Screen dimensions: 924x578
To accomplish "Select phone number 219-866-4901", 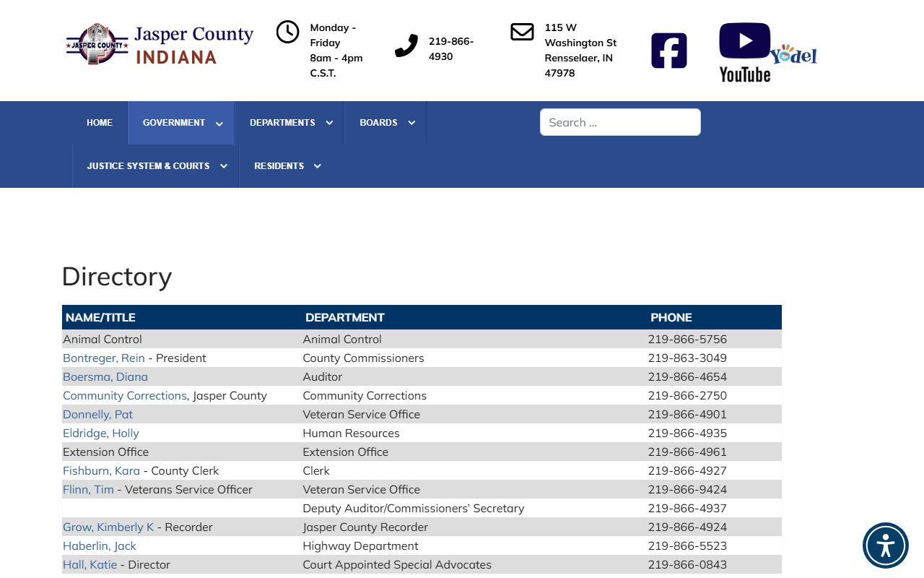I will (x=687, y=415).
